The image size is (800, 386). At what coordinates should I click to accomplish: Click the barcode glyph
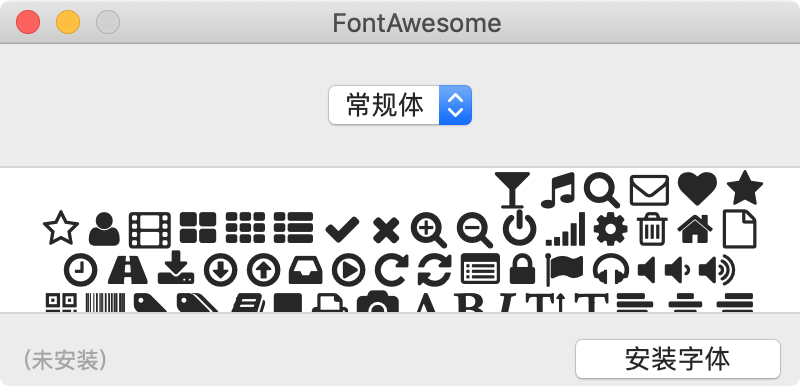tap(105, 302)
